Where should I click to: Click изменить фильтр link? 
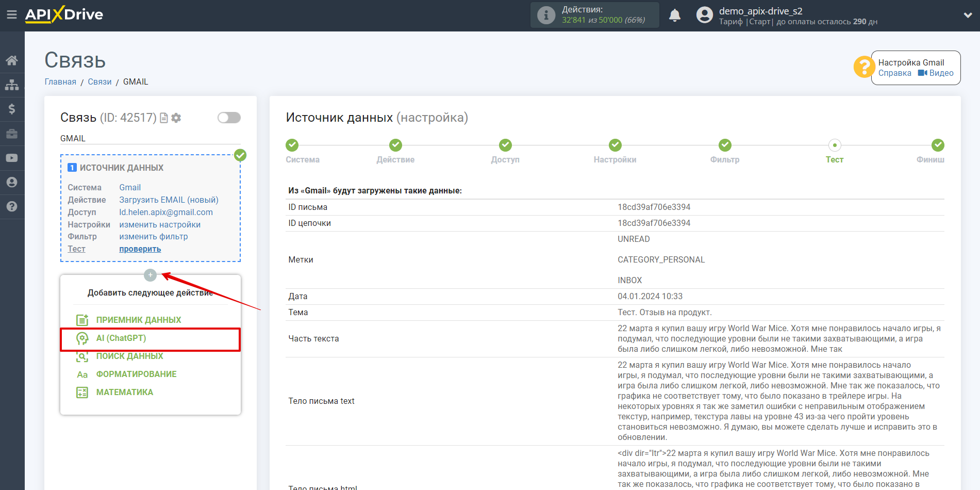tap(154, 237)
